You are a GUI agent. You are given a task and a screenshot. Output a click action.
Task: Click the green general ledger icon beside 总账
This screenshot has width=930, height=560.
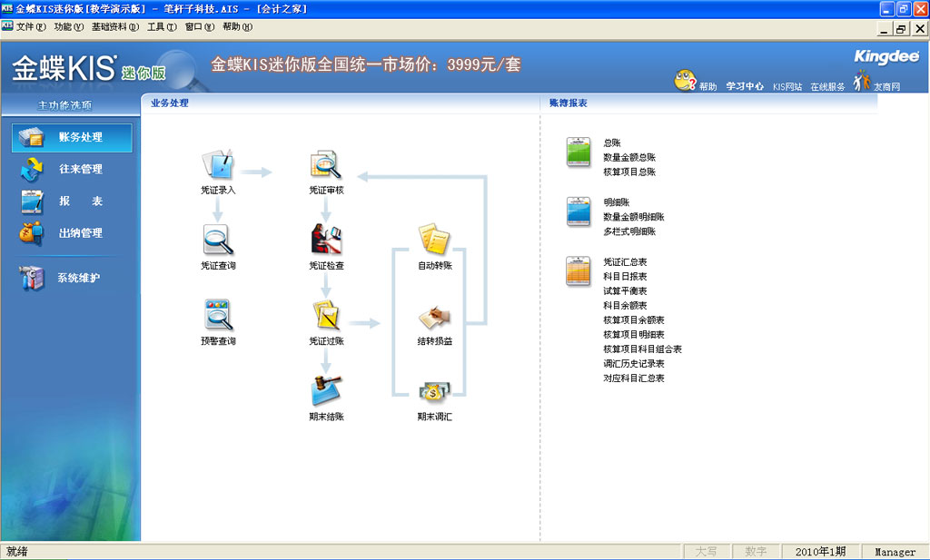[579, 151]
